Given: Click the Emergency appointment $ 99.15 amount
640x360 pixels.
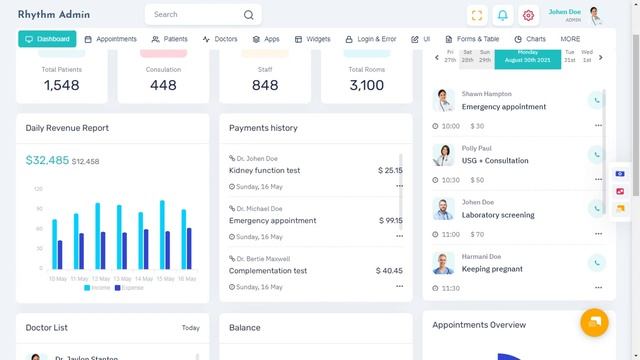Looking at the screenshot, I should point(391,220).
